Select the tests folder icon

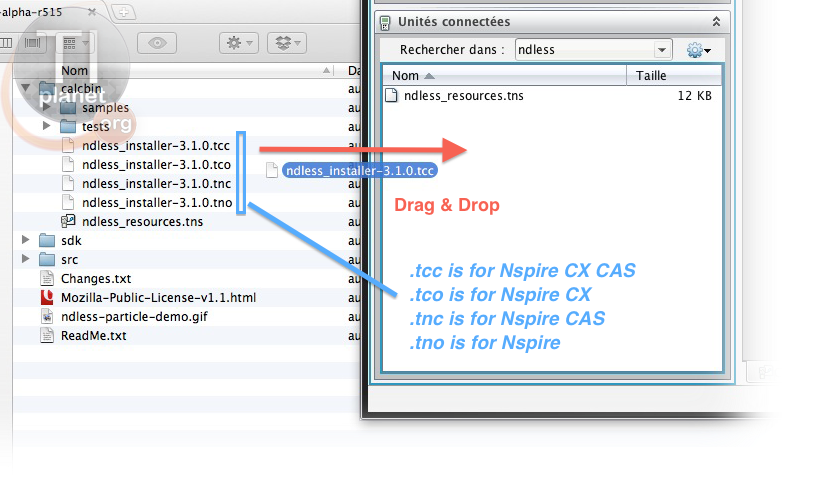click(x=68, y=126)
